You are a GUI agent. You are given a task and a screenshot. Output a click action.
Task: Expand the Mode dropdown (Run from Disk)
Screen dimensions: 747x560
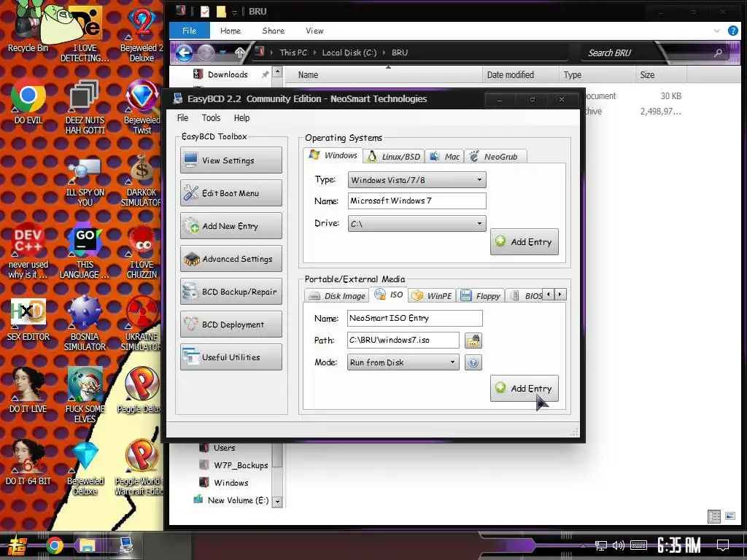coord(403,362)
